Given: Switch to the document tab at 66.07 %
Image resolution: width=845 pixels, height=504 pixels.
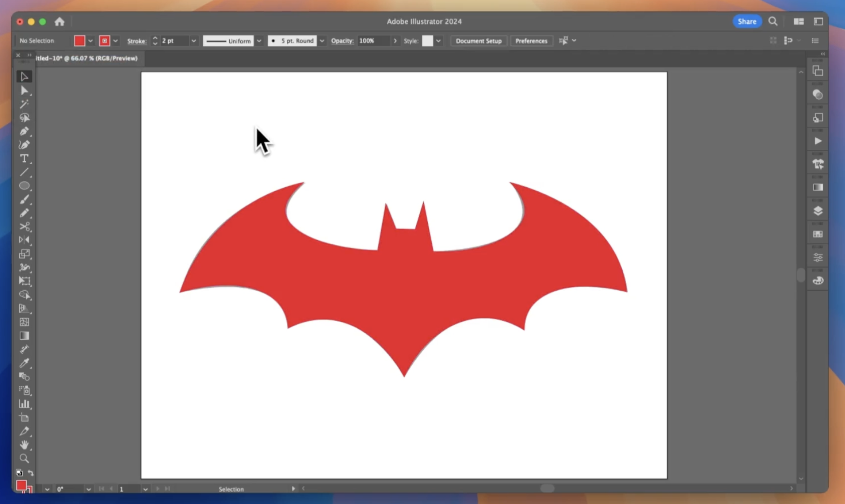Looking at the screenshot, I should pos(87,58).
